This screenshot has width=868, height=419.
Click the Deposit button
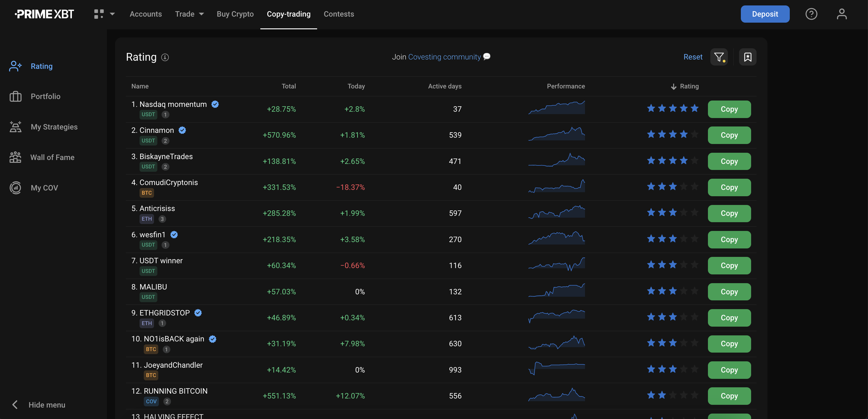point(765,14)
